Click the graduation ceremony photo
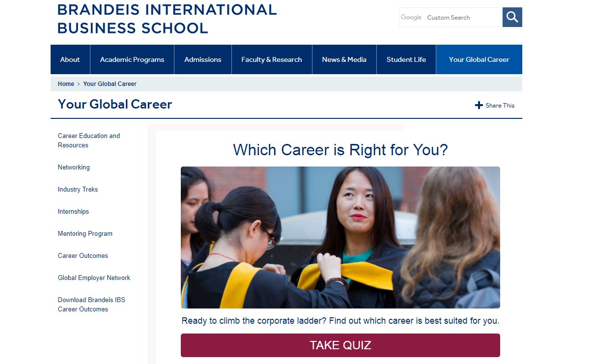 click(340, 237)
